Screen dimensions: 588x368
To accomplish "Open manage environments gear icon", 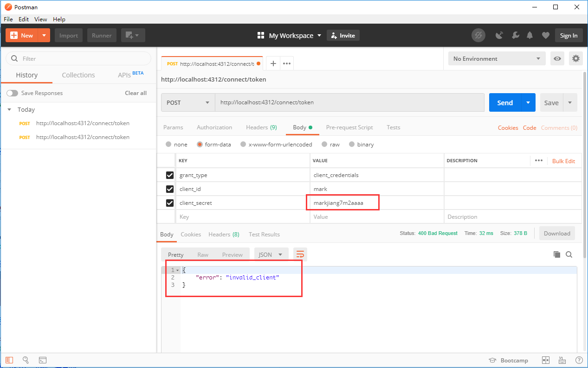I will click(x=576, y=58).
